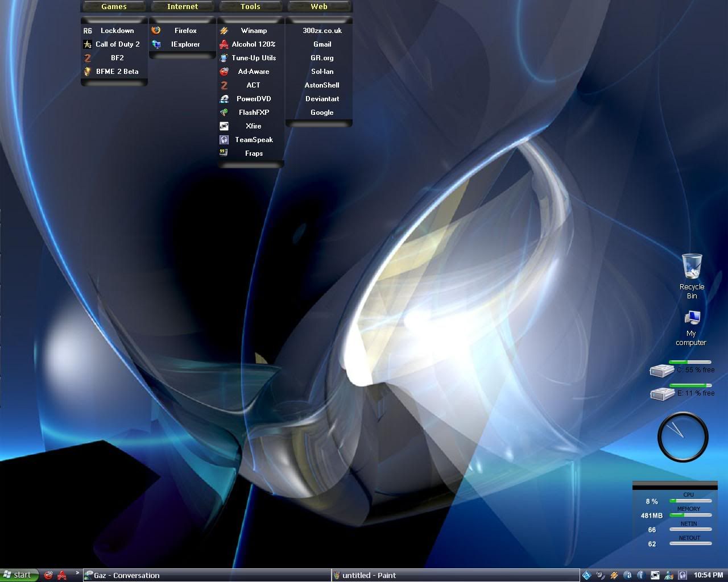Collapse the Games menu header
This screenshot has width=728, height=582.
click(114, 7)
